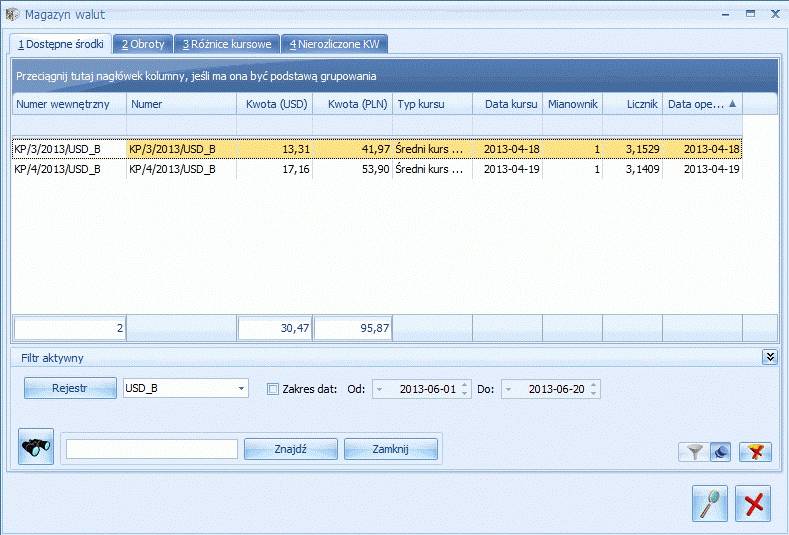Viewport: 789px width, 535px height.
Task: Click the Zamknij button
Action: (390, 449)
